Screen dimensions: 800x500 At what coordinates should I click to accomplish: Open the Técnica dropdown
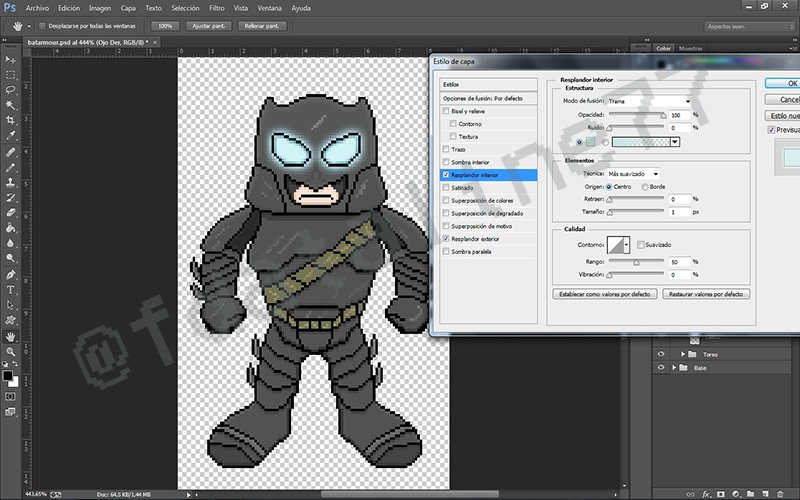tap(633, 173)
